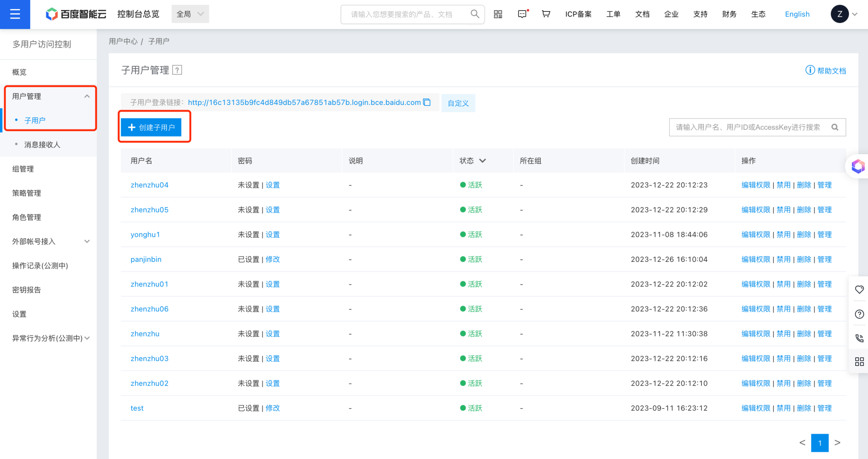This screenshot has width=868, height=459.
Task: Open 概览 in the sidebar
Action: coord(19,72)
